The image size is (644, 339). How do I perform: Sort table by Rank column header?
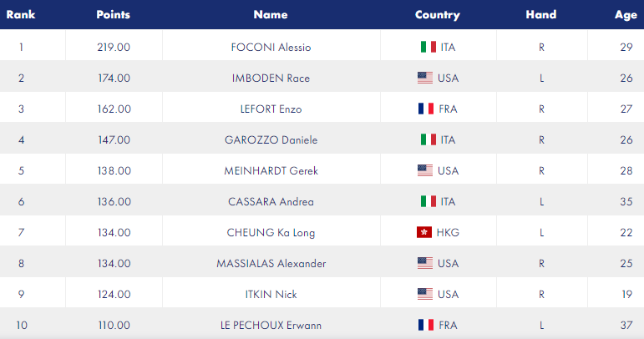pyautogui.click(x=21, y=15)
